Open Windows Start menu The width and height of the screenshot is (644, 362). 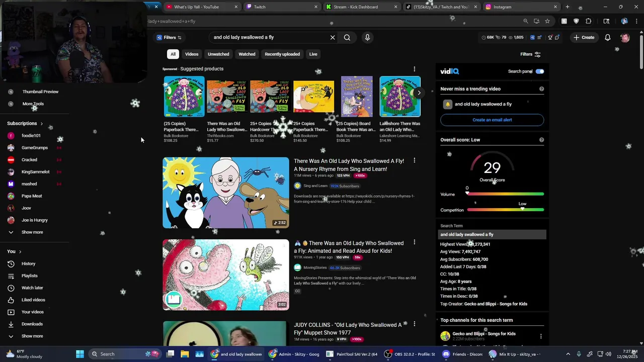tap(80, 354)
